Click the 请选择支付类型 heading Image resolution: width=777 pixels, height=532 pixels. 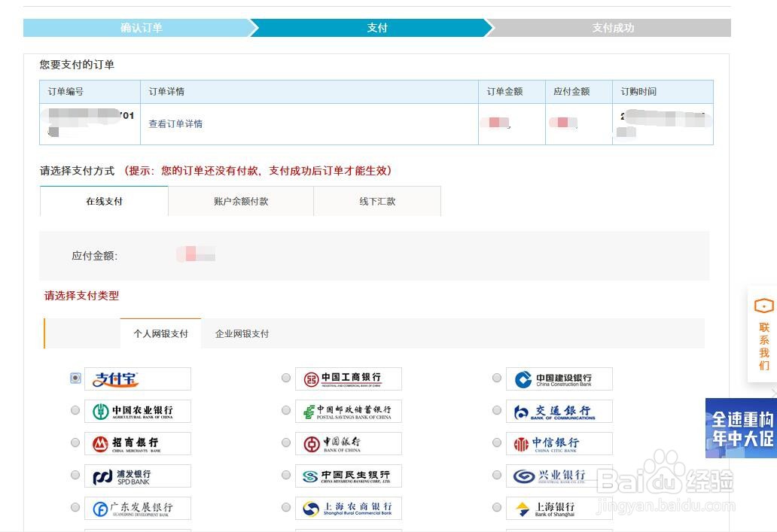pos(82,296)
